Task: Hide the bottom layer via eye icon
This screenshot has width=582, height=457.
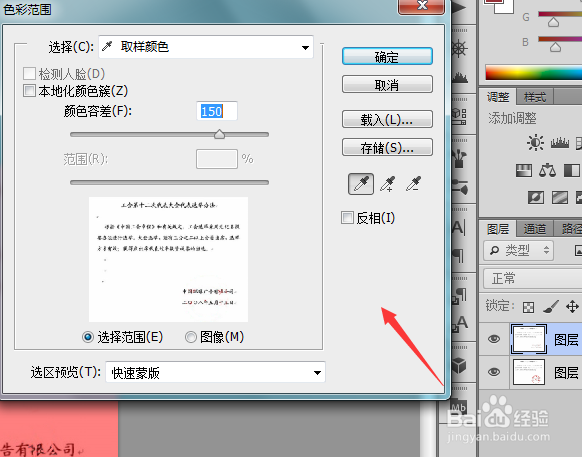Action: [494, 372]
